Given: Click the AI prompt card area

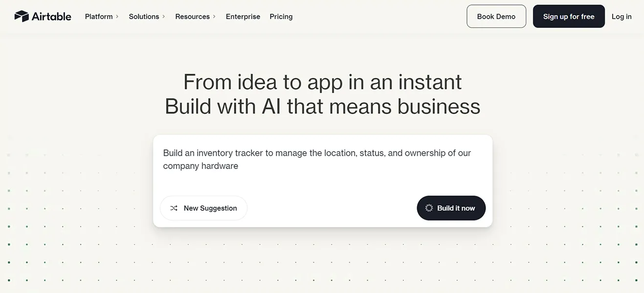Looking at the screenshot, I should point(323,181).
